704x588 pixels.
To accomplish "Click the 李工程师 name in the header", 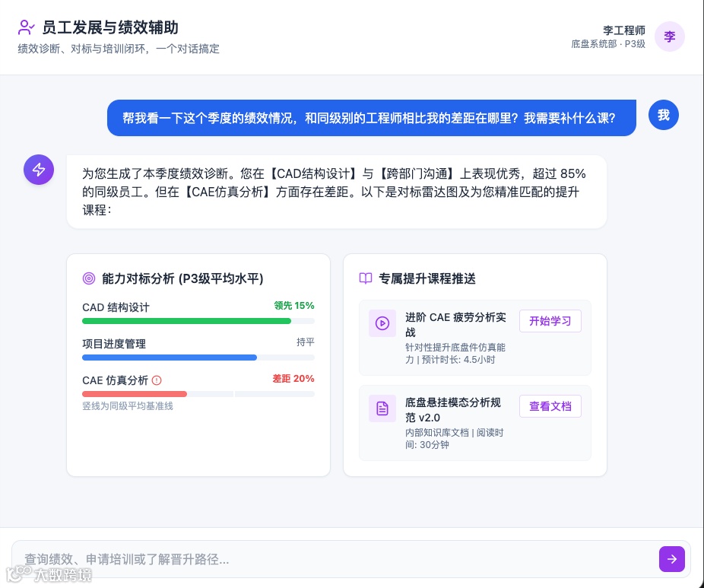I will pos(623,30).
